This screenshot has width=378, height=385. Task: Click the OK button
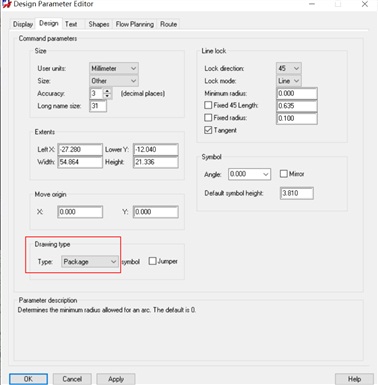[28, 379]
